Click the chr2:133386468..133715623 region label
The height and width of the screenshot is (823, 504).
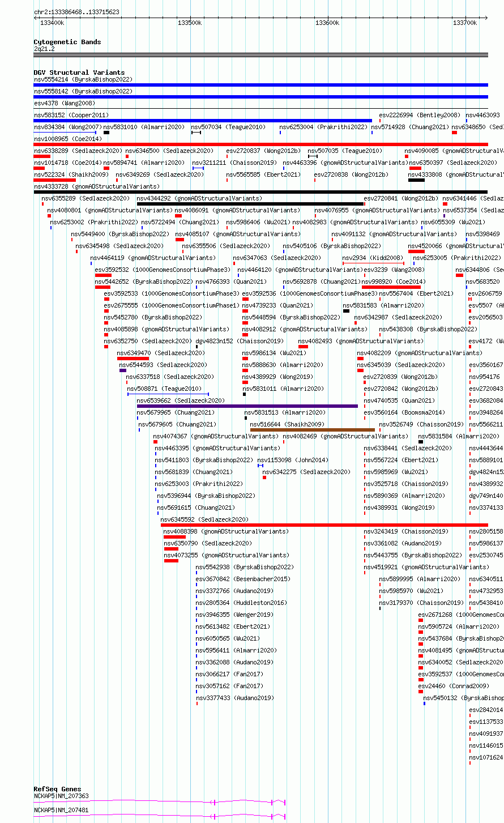point(76,12)
